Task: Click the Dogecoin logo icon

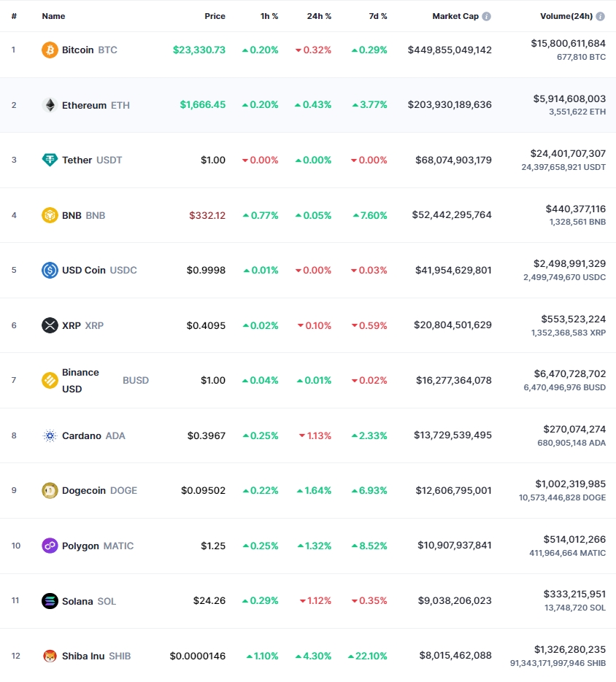Action: (x=50, y=491)
